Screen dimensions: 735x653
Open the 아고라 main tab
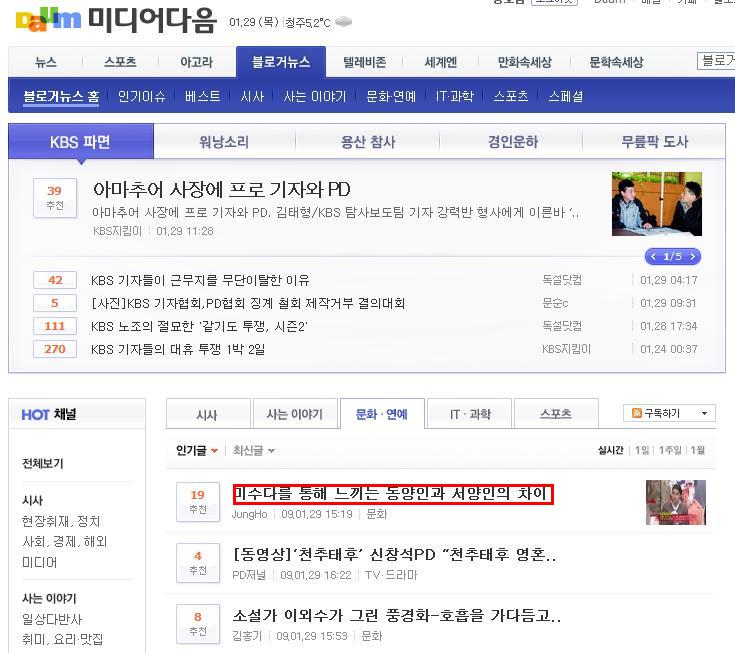pos(196,62)
